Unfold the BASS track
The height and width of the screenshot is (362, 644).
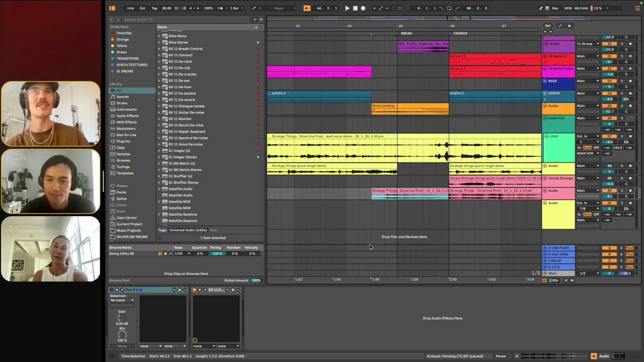545,81
